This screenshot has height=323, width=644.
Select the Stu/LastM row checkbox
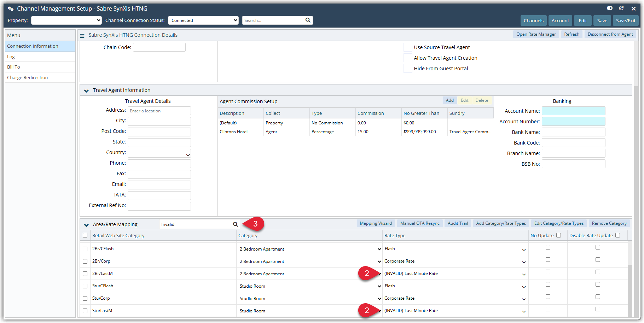pyautogui.click(x=85, y=311)
